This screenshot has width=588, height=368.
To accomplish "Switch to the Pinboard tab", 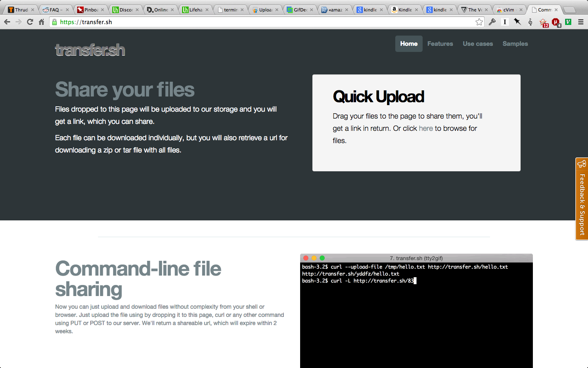I will (90, 10).
